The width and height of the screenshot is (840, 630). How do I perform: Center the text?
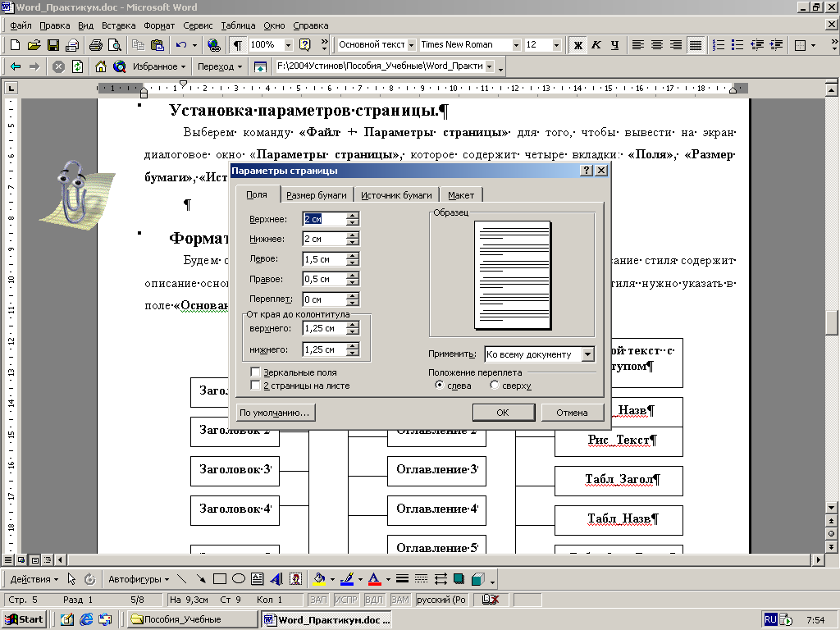coord(657,45)
